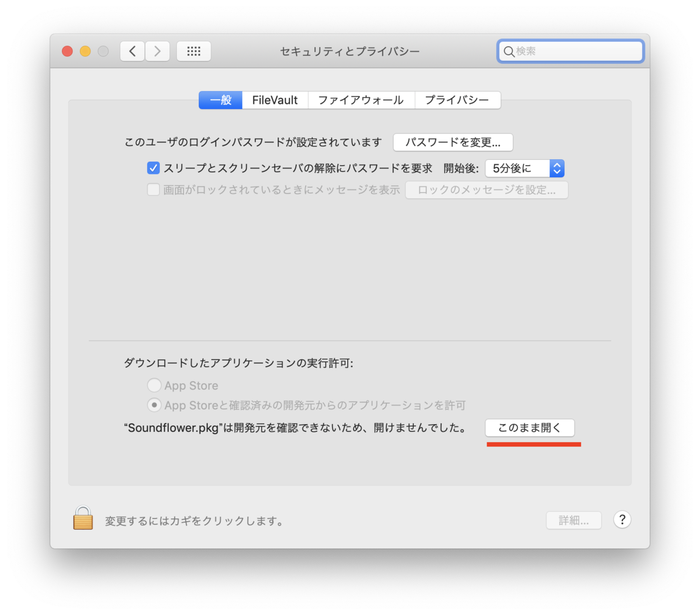Open the 詳細... button
Image resolution: width=700 pixels, height=615 pixels.
[x=573, y=520]
